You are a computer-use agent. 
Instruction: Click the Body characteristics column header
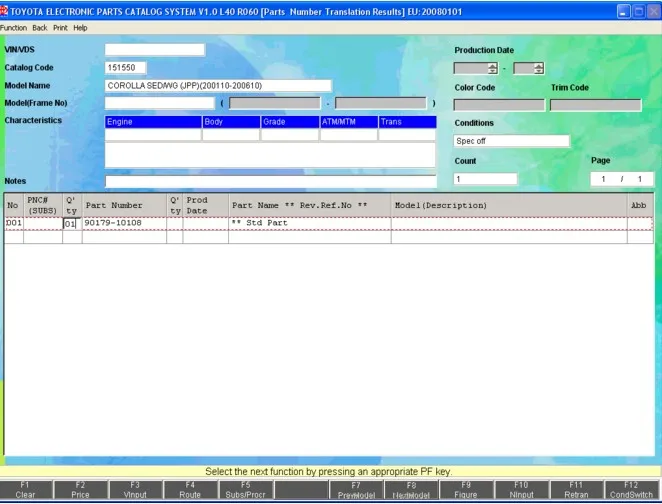point(231,122)
